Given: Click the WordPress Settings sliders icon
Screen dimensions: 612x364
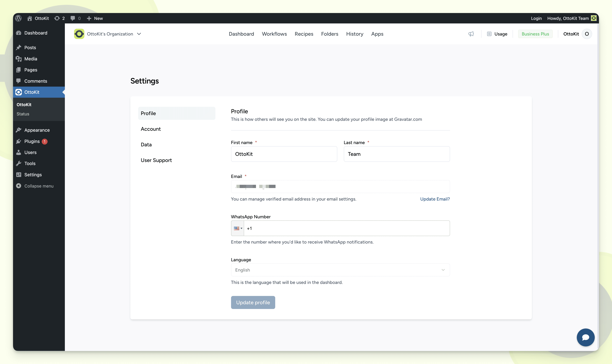Looking at the screenshot, I should [x=19, y=175].
